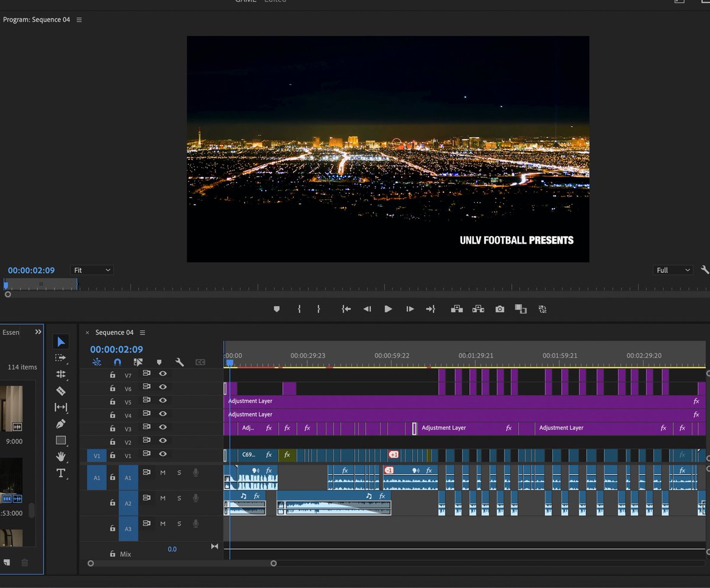Select the Hand tool
This screenshot has height=588, width=710.
click(x=61, y=456)
